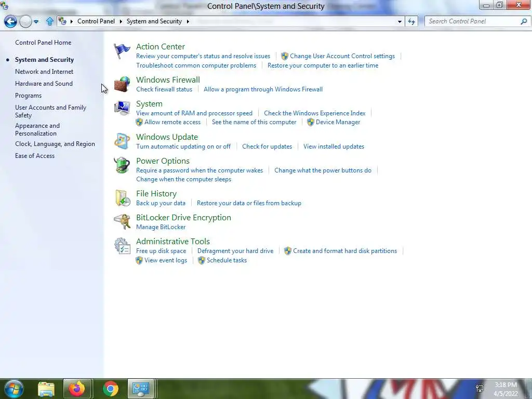
Task: Click Check firewall status
Action: pyautogui.click(x=164, y=89)
